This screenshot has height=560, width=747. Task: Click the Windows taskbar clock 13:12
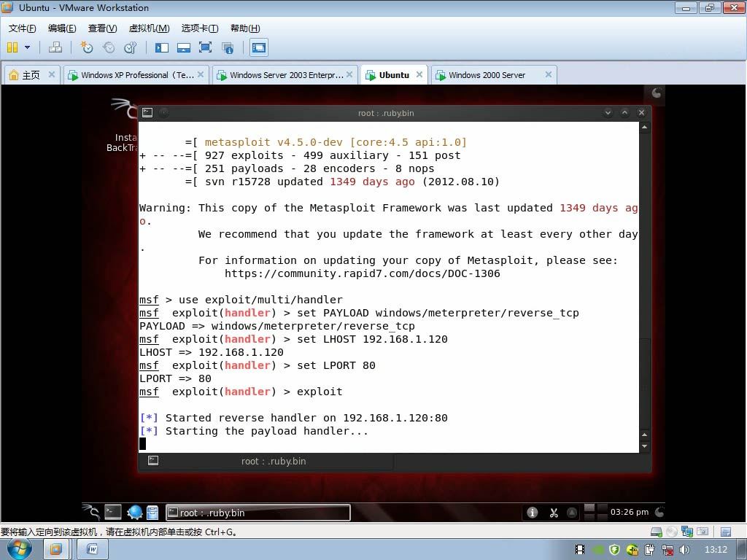tap(716, 550)
